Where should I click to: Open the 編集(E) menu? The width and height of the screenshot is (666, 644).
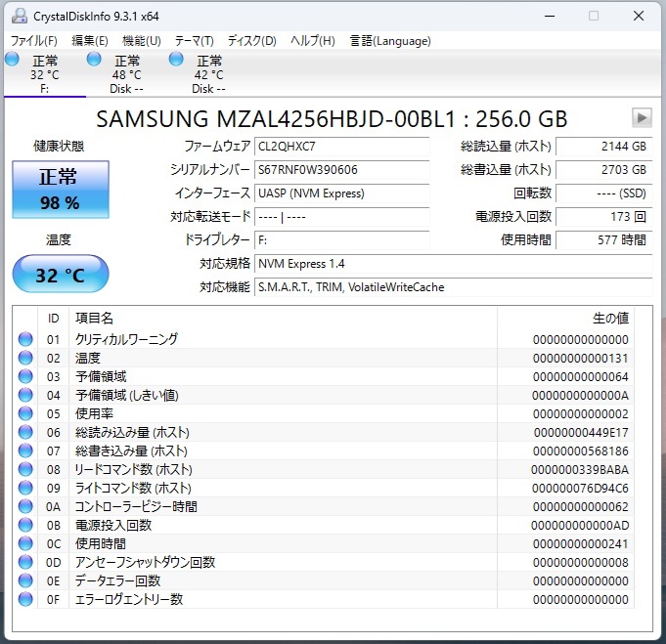pos(90,41)
